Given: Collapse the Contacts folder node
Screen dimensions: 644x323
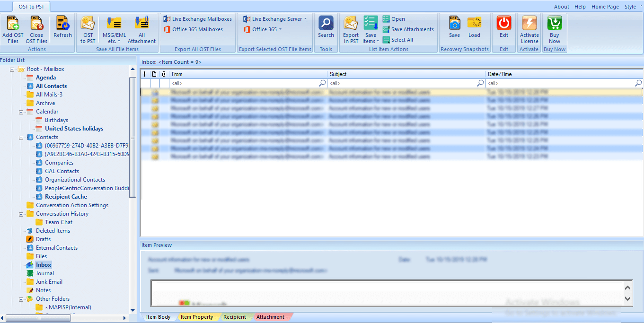Looking at the screenshot, I should pyautogui.click(x=21, y=137).
